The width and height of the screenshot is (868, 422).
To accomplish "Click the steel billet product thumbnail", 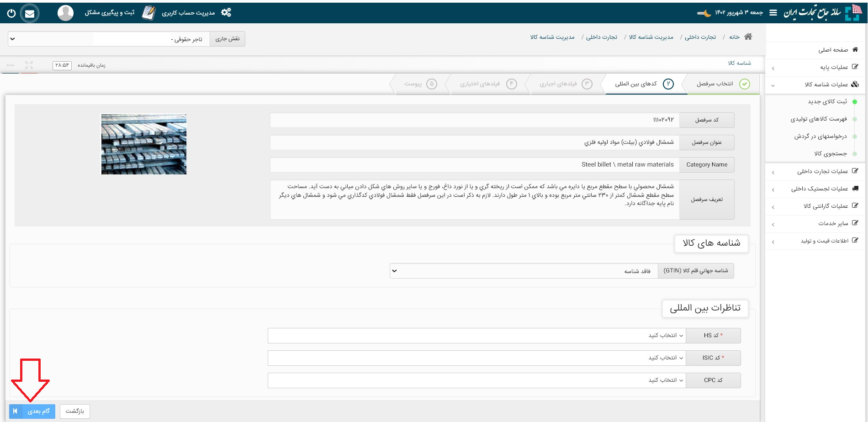I will point(144,144).
